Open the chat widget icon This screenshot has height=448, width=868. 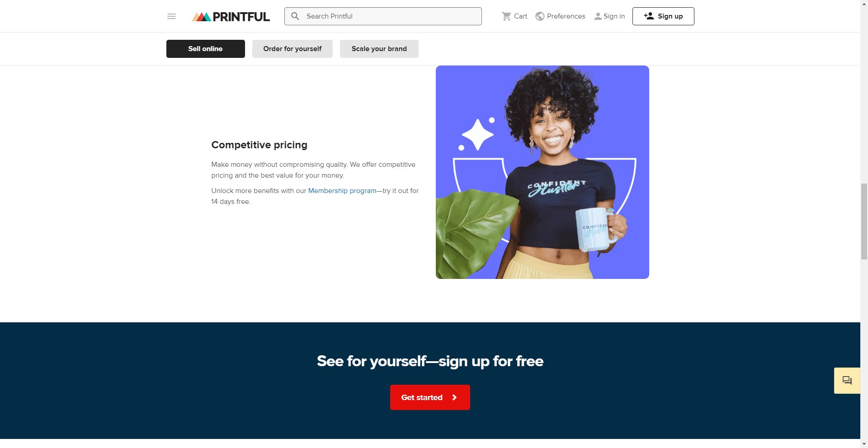tap(847, 381)
